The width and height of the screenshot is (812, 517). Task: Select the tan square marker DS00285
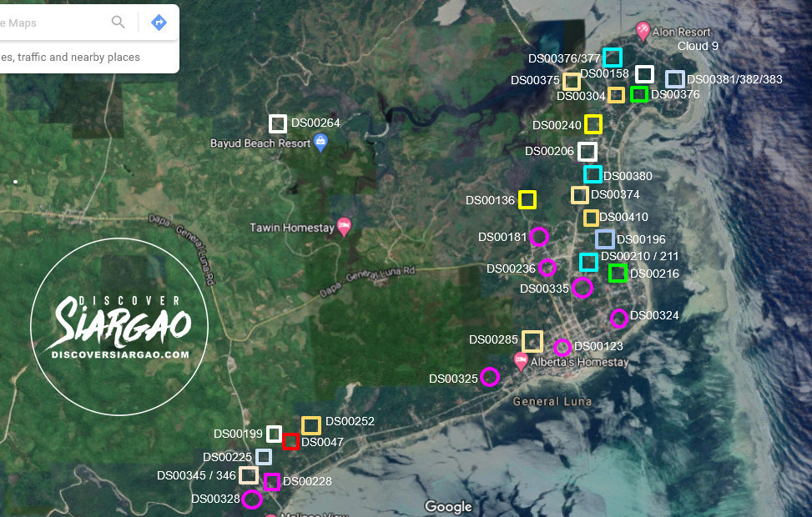click(532, 340)
